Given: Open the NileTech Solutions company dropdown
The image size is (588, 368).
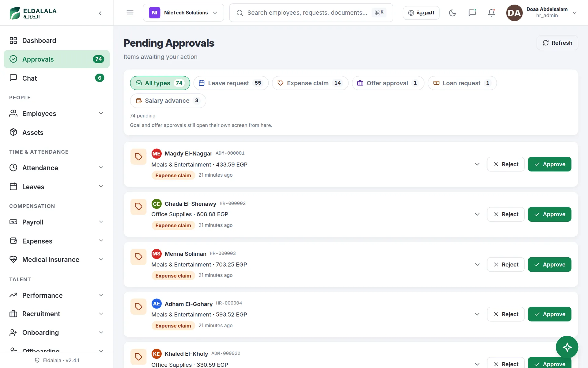Looking at the screenshot, I should tap(183, 13).
